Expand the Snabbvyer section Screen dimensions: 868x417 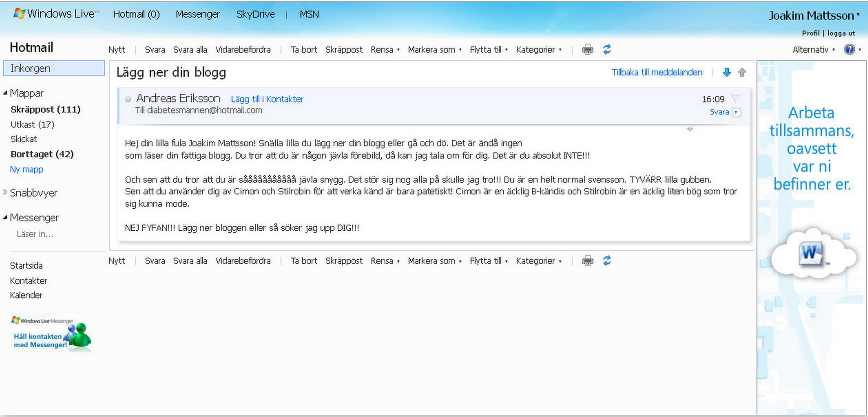[x=5, y=192]
